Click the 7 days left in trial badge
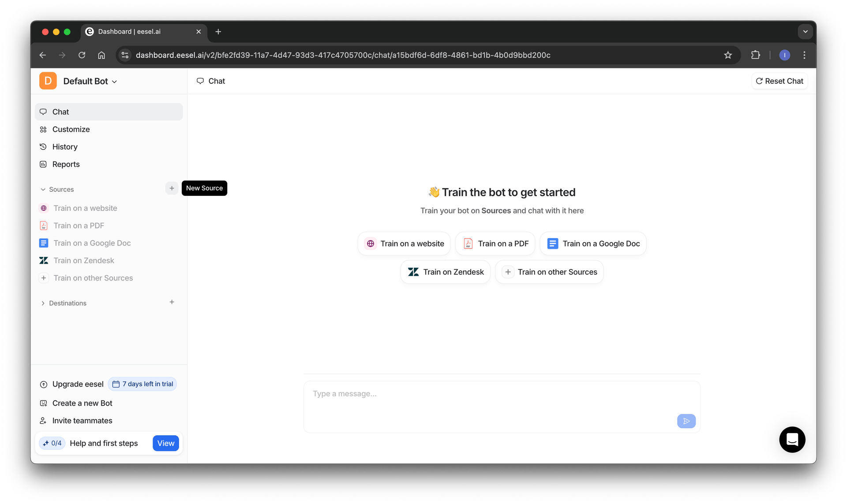Screen dimensions: 847x504 coord(142,384)
